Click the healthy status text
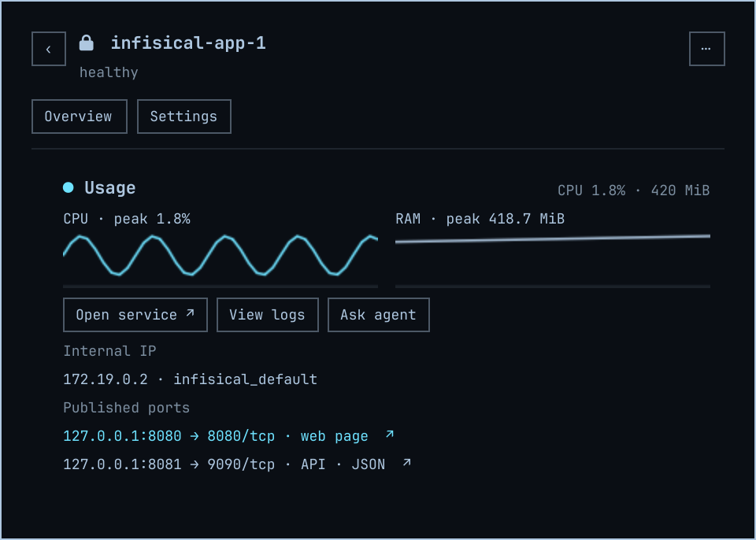 coord(109,72)
